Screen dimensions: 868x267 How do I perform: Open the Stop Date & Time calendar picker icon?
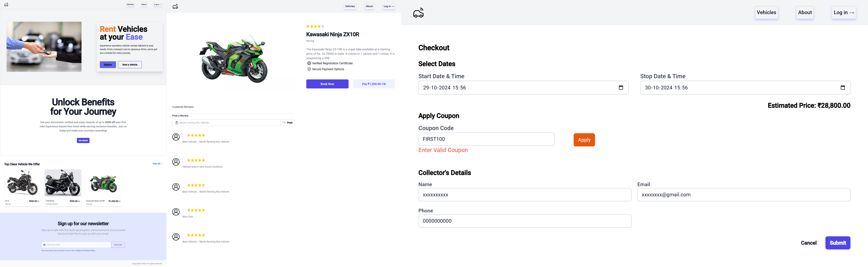tap(843, 88)
